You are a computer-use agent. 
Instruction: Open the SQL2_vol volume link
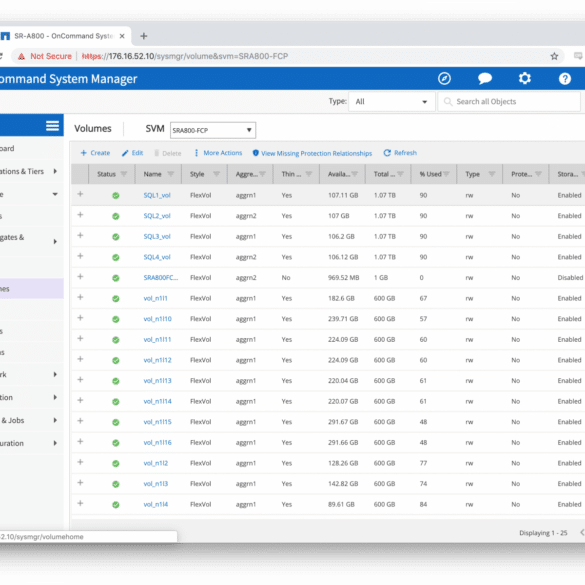coord(157,216)
